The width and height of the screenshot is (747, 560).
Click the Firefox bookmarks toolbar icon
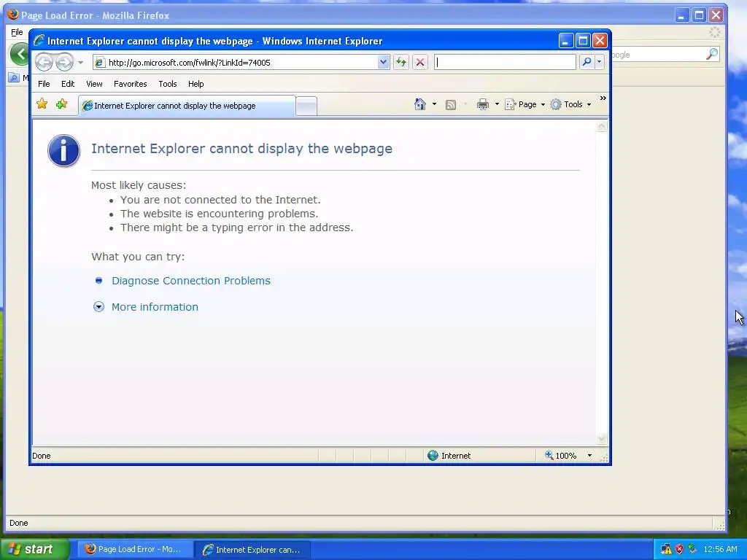[x=14, y=77]
